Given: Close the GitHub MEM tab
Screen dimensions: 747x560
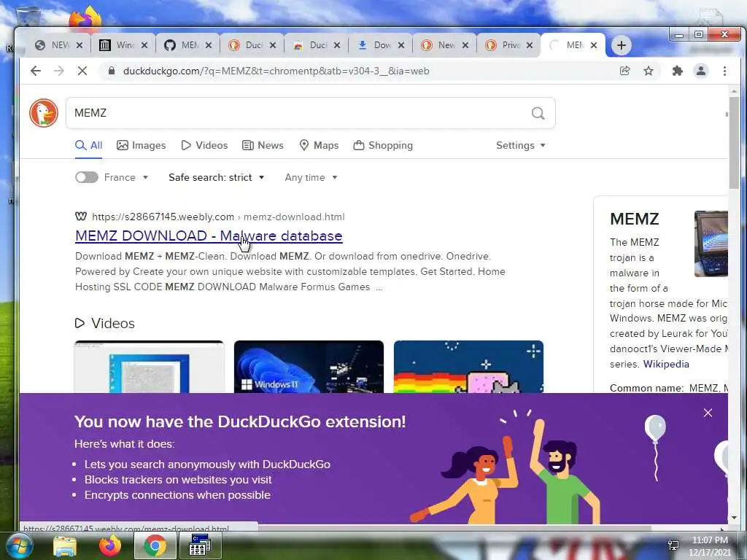Looking at the screenshot, I should tap(208, 45).
